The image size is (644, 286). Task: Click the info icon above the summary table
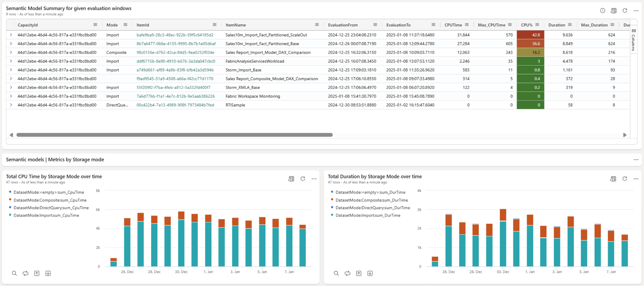(x=602, y=11)
